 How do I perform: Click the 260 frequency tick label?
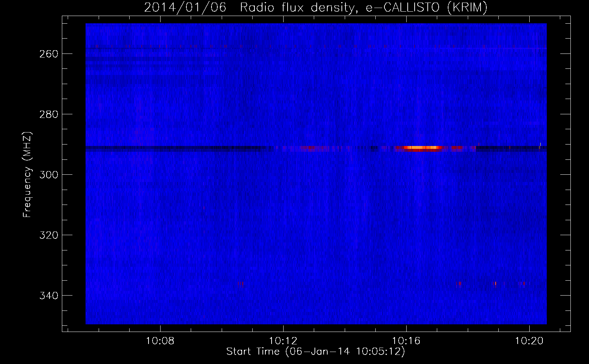coord(49,54)
